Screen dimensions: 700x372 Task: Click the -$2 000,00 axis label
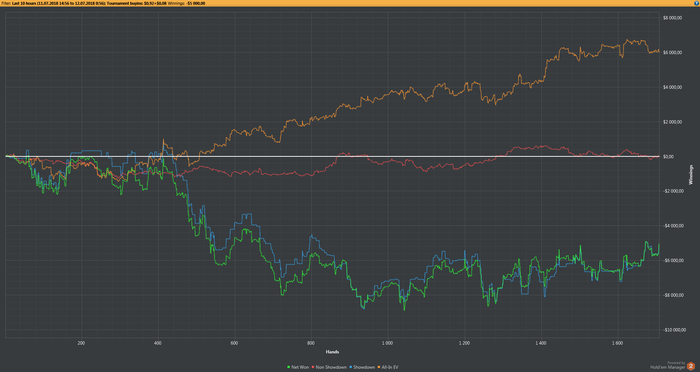pyautogui.click(x=673, y=191)
